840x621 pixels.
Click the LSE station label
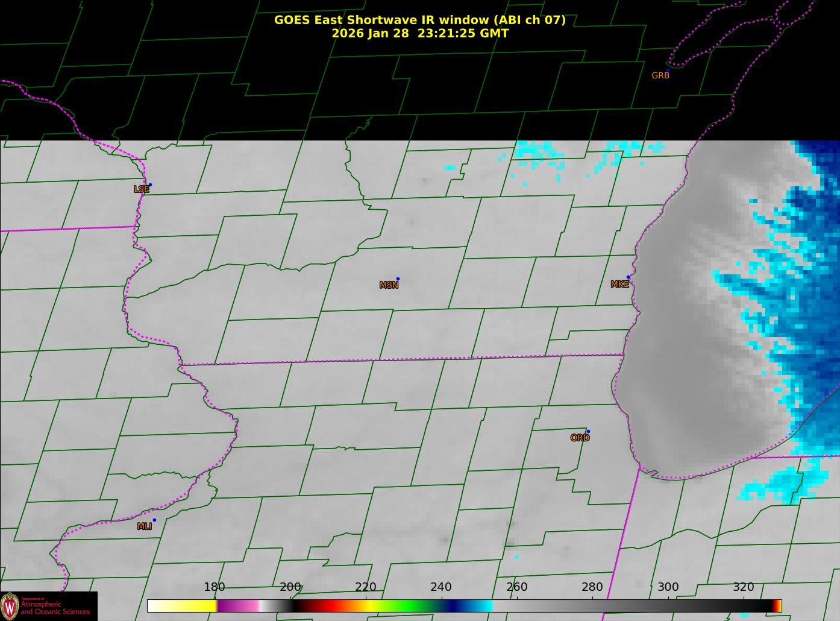[142, 189]
